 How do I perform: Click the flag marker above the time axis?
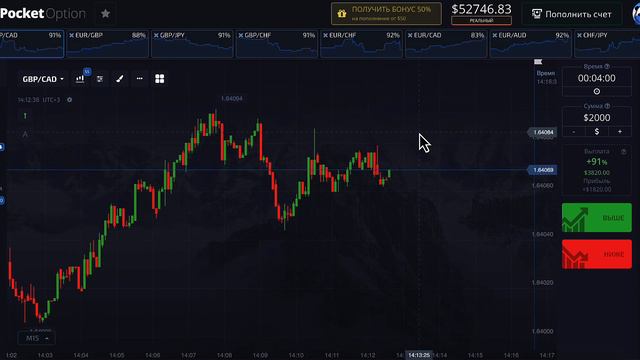(x=538, y=62)
